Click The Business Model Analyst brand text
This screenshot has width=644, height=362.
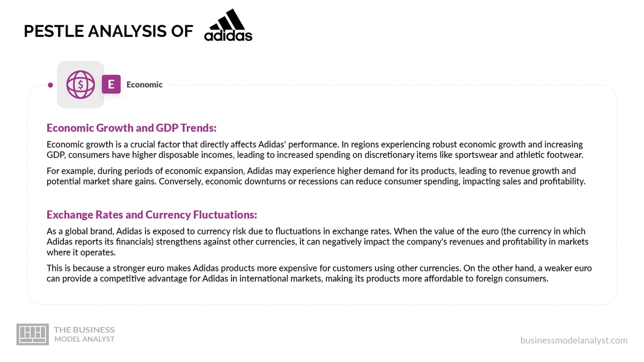coord(84,334)
